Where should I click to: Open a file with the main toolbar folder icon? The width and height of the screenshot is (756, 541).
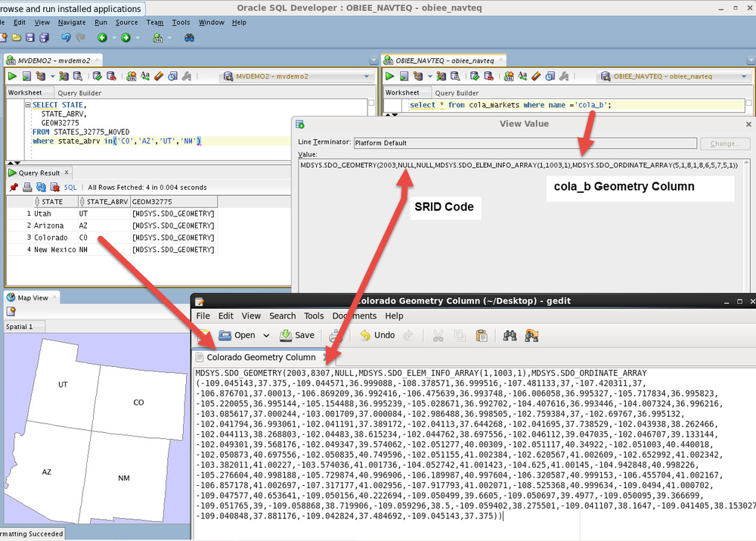(x=17, y=38)
